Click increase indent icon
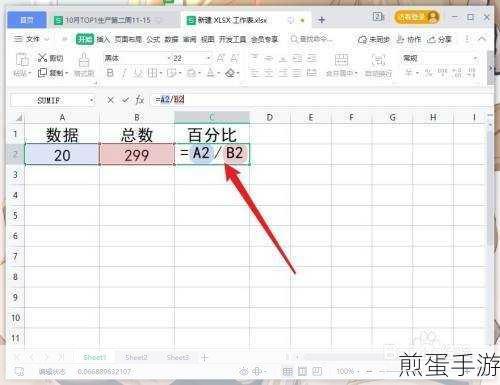Viewport: 500px width, 385px height. [311, 58]
